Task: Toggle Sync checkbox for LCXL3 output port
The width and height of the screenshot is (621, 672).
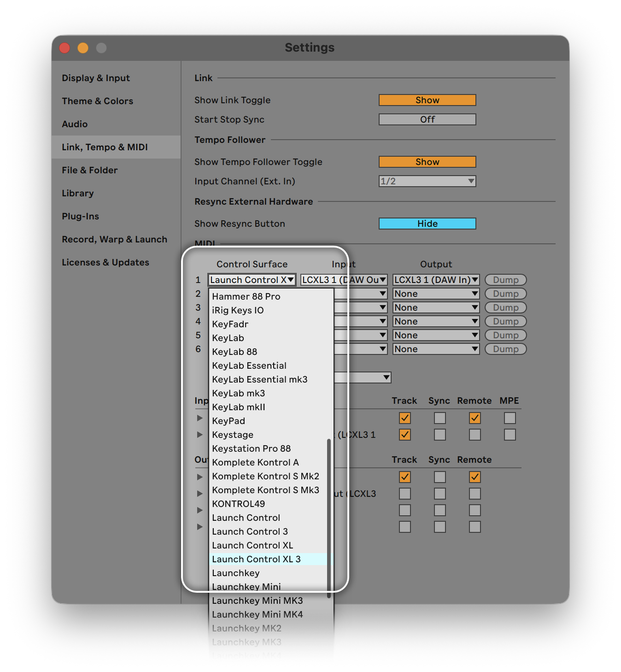Action: (440, 494)
